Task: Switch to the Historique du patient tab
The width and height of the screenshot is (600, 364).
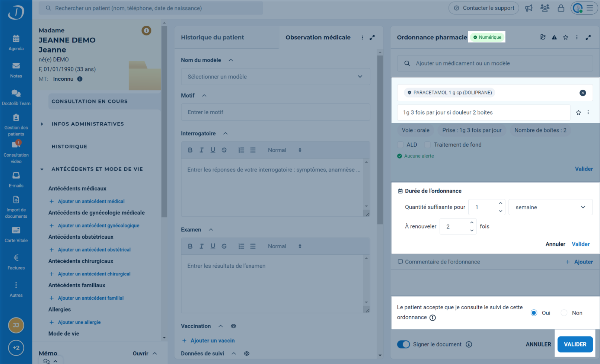Action: [213, 38]
